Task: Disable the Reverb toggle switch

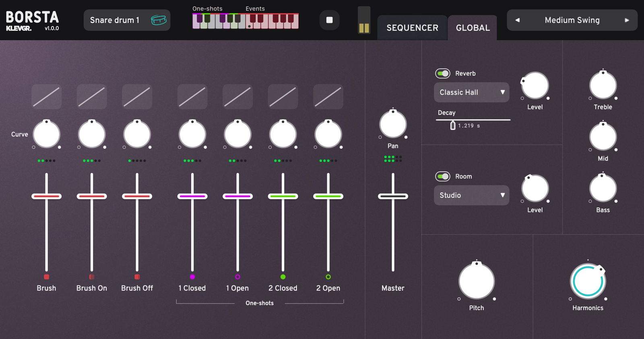Action: coord(443,74)
